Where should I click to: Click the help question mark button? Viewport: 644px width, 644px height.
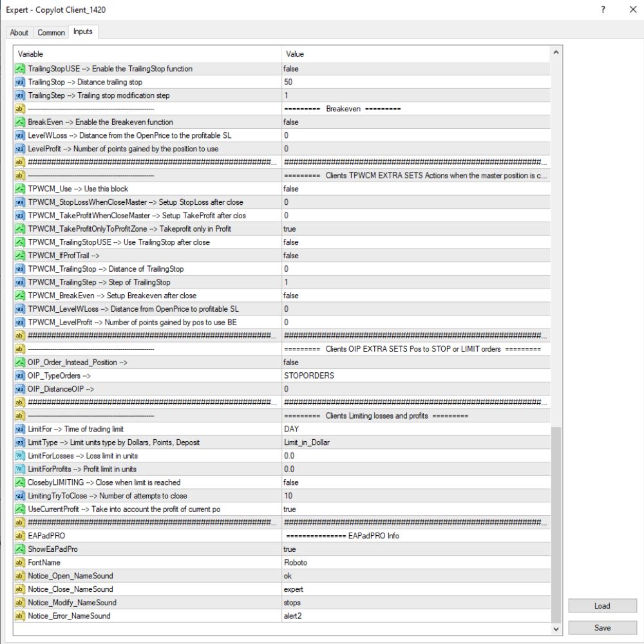tap(603, 10)
